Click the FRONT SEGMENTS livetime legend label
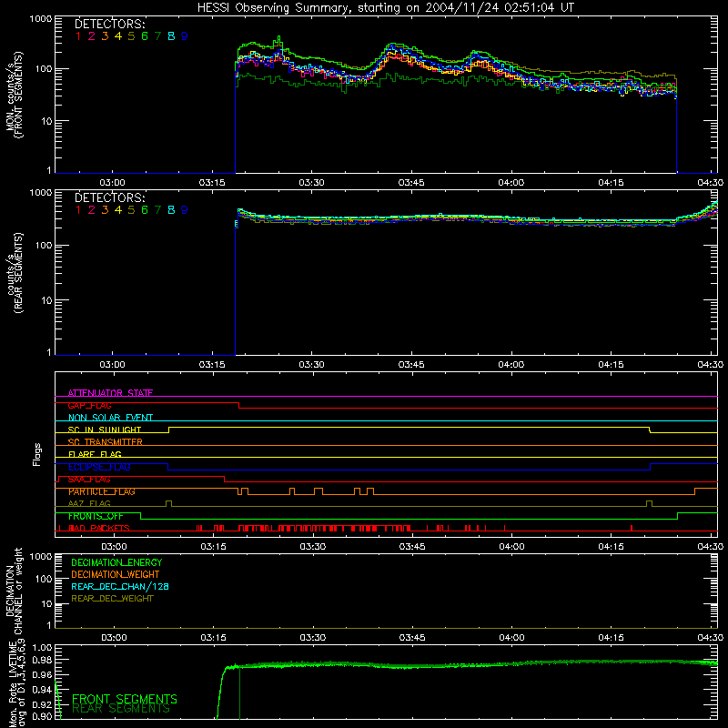Screen dimensions: 728x728 pos(125,699)
